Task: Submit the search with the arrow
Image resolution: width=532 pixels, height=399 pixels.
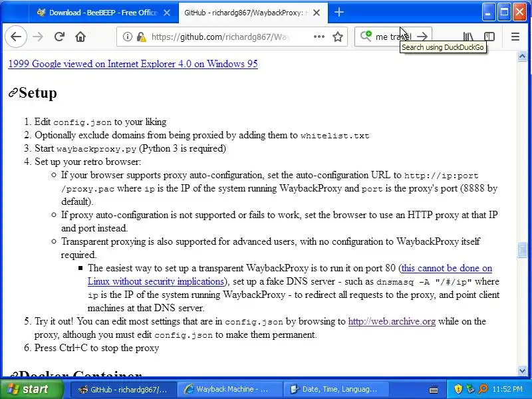Action: (x=422, y=37)
